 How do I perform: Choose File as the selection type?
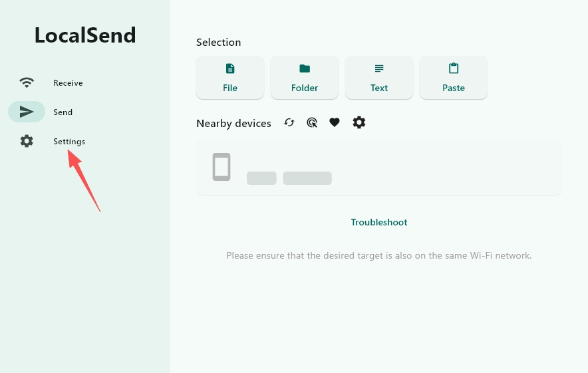point(230,78)
